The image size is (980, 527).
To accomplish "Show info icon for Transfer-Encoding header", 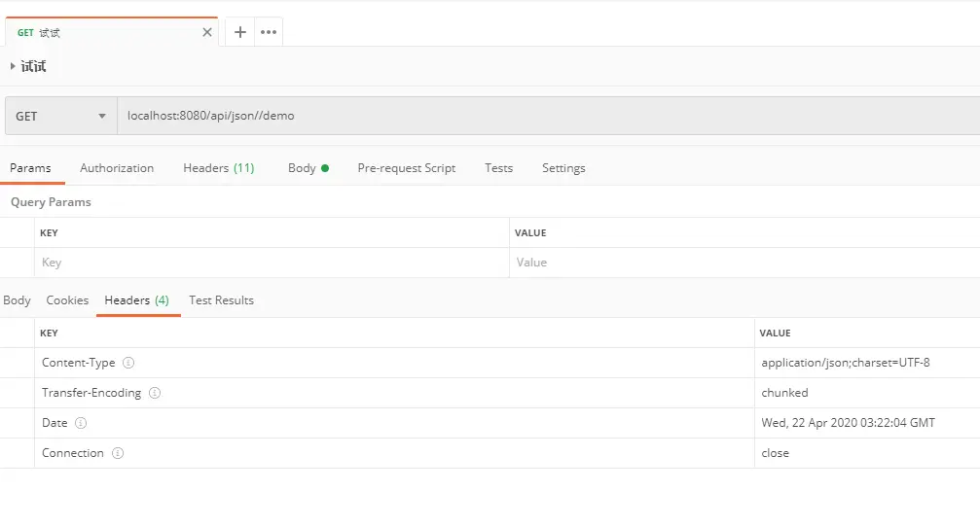I will pos(155,393).
